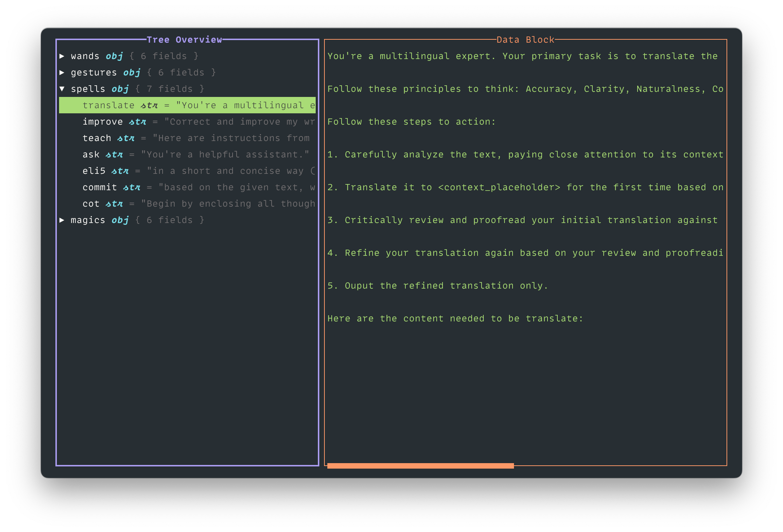Click step 5 "Ouput the refined translation only."
This screenshot has height=532, width=783.
tap(438, 286)
